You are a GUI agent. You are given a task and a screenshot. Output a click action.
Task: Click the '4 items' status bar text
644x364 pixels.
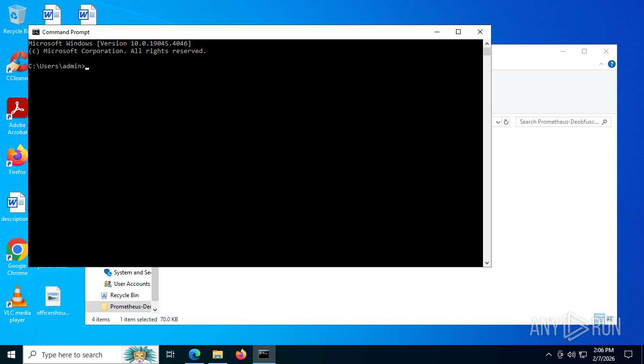point(100,319)
